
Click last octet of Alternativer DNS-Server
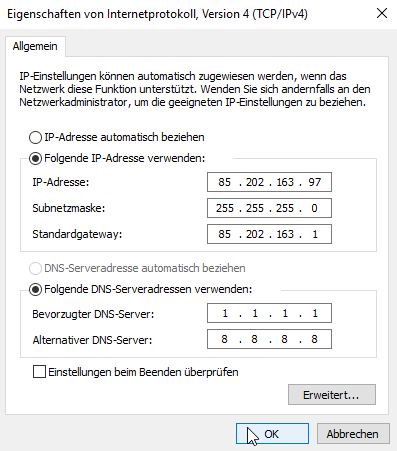tap(314, 339)
